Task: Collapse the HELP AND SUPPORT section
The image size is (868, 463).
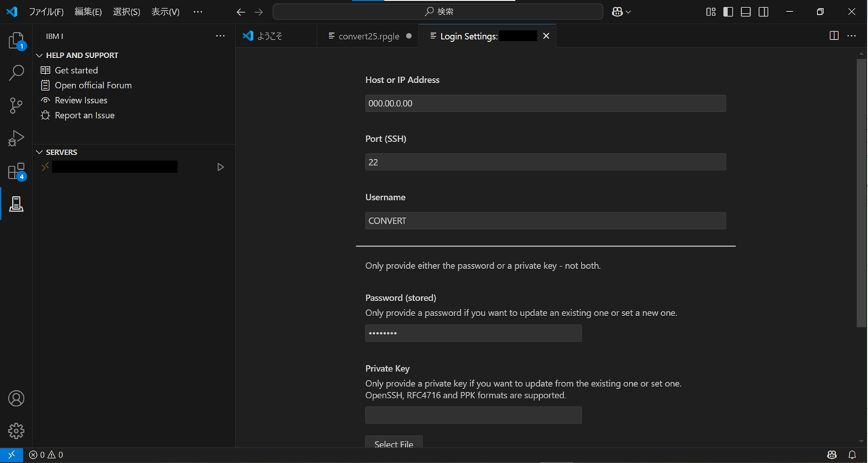Action: tap(39, 55)
